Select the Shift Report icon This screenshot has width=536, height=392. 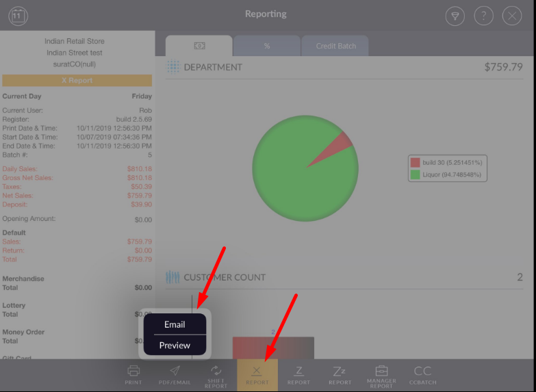(216, 374)
